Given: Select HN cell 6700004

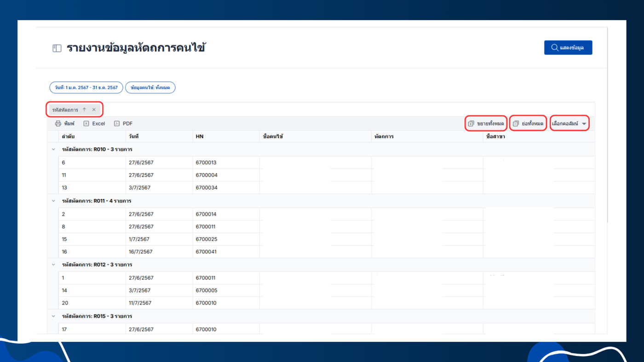Looking at the screenshot, I should [226, 175].
